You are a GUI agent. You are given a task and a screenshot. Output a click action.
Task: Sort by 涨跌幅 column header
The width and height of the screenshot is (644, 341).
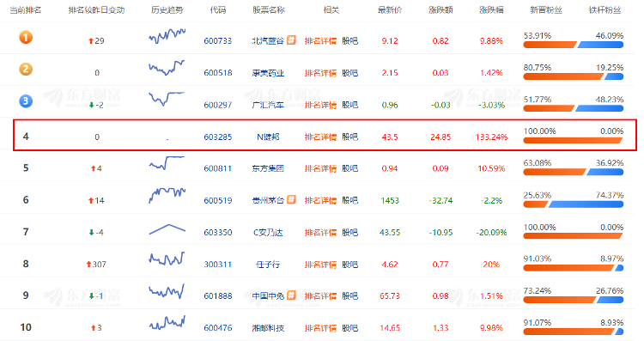click(x=491, y=9)
